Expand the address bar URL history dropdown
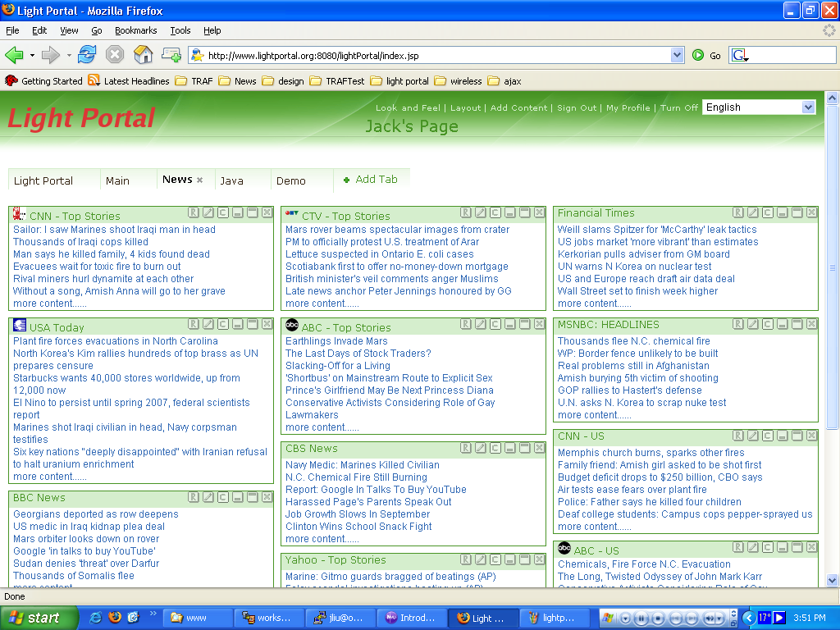 pos(677,55)
